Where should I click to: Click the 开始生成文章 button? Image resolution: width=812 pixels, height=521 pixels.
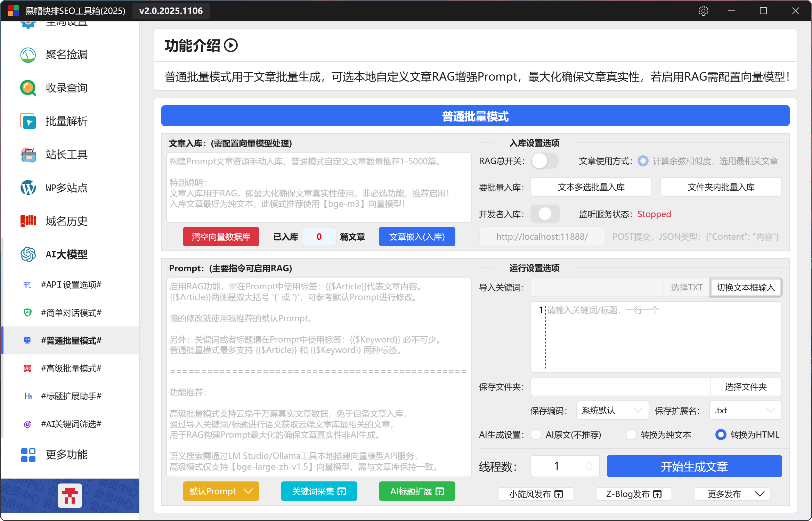pyautogui.click(x=694, y=466)
